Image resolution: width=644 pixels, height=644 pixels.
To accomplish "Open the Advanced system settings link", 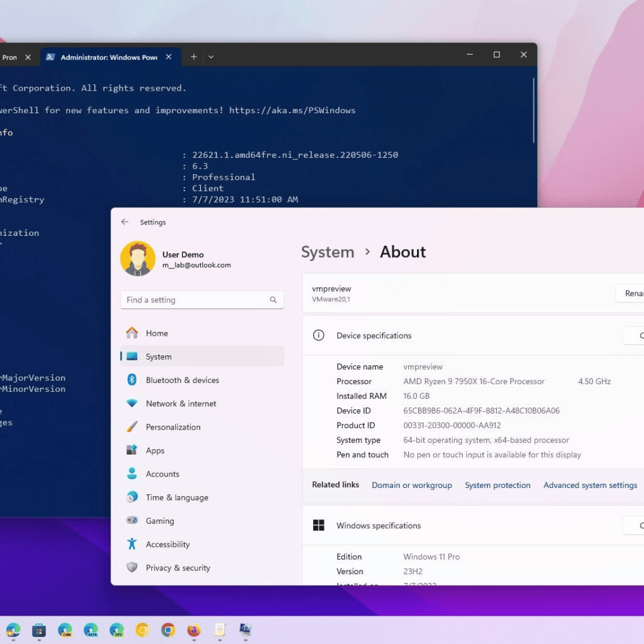I will click(x=590, y=485).
